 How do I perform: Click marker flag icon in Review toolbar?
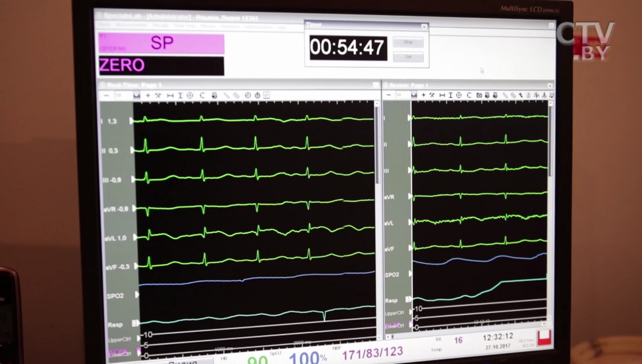[x=521, y=95]
